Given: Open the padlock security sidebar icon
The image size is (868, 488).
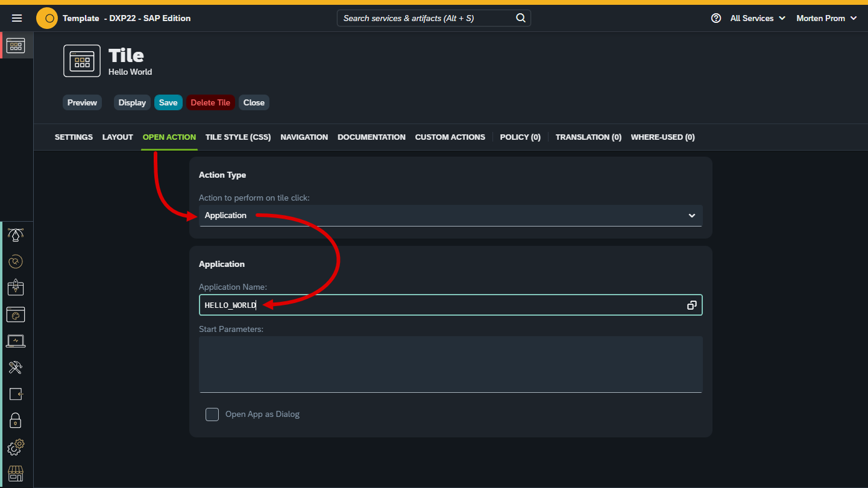Looking at the screenshot, I should [16, 420].
